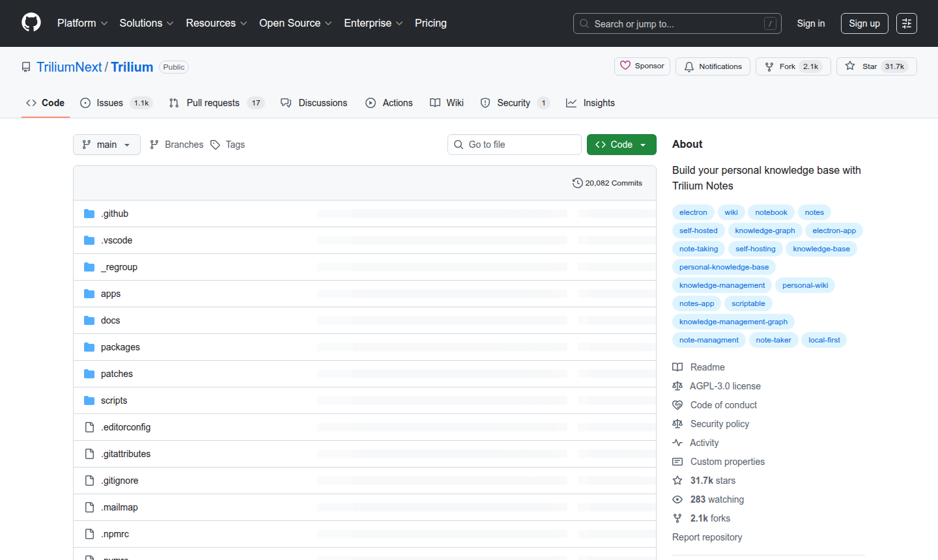Open the Open Source navigation dropdown
The image size is (938, 560).
(x=295, y=23)
